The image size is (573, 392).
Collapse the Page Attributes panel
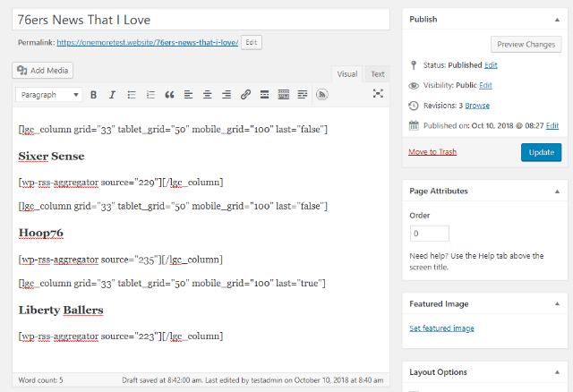[557, 192]
